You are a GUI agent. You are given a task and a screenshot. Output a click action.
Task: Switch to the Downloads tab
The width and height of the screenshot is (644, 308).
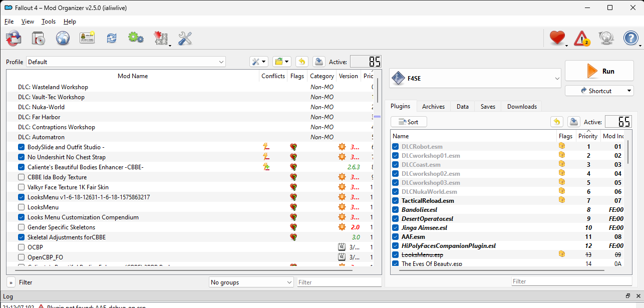click(x=521, y=106)
